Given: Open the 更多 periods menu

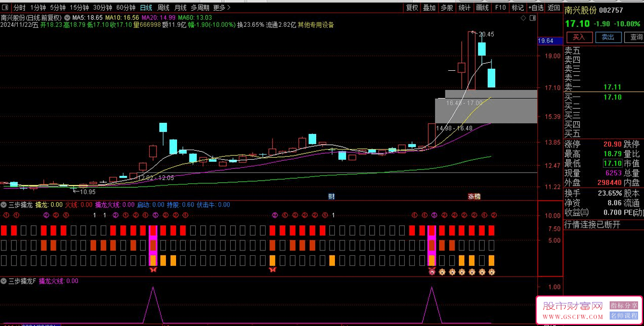Looking at the screenshot, I should [222, 8].
